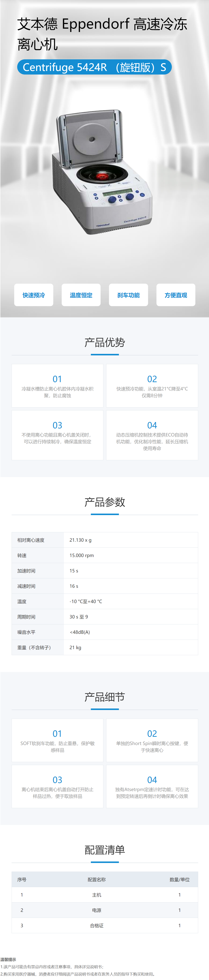Screen dimensions: 209x980
Task: Select detail card 01 about SOFT braking
Action: 57,740
